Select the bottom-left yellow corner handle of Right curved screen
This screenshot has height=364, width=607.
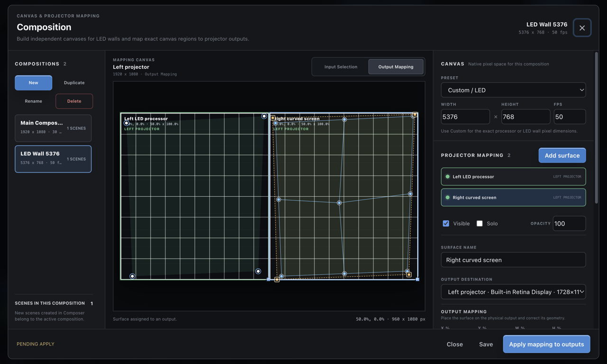coord(277,280)
